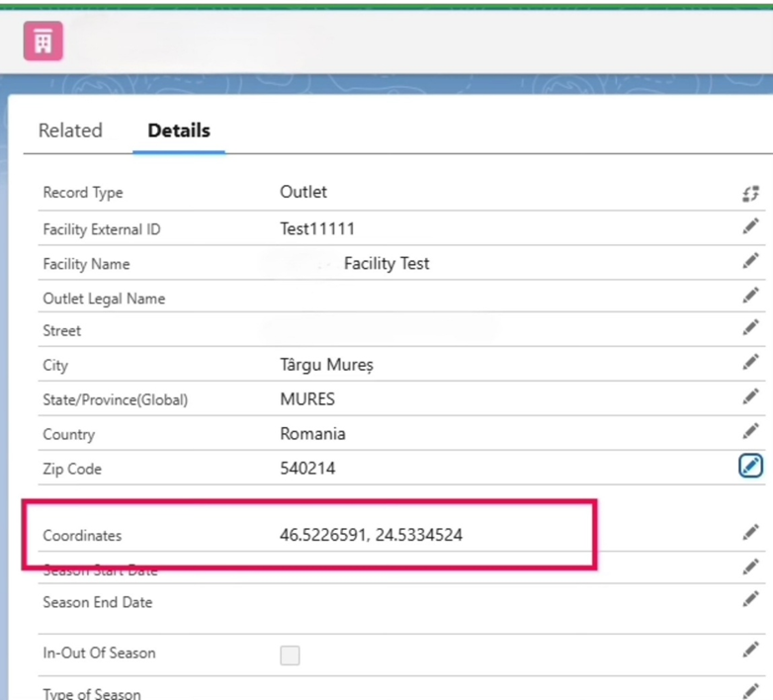Edit the Outlet Legal Name field
773x700 pixels.
[x=750, y=296]
